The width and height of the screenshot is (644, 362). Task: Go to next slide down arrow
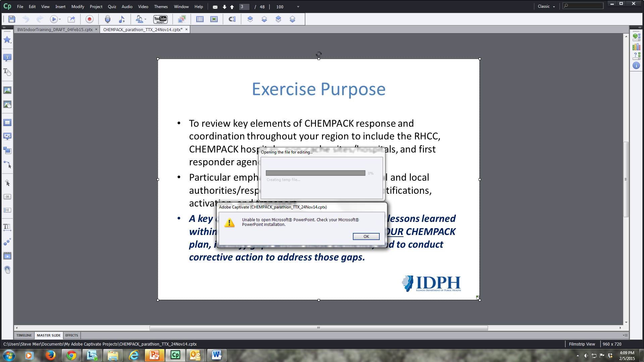point(224,7)
